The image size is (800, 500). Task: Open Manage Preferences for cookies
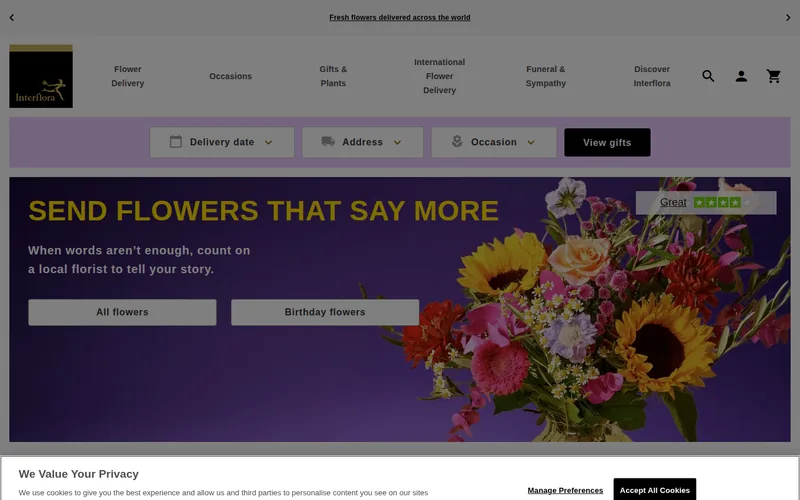565,490
